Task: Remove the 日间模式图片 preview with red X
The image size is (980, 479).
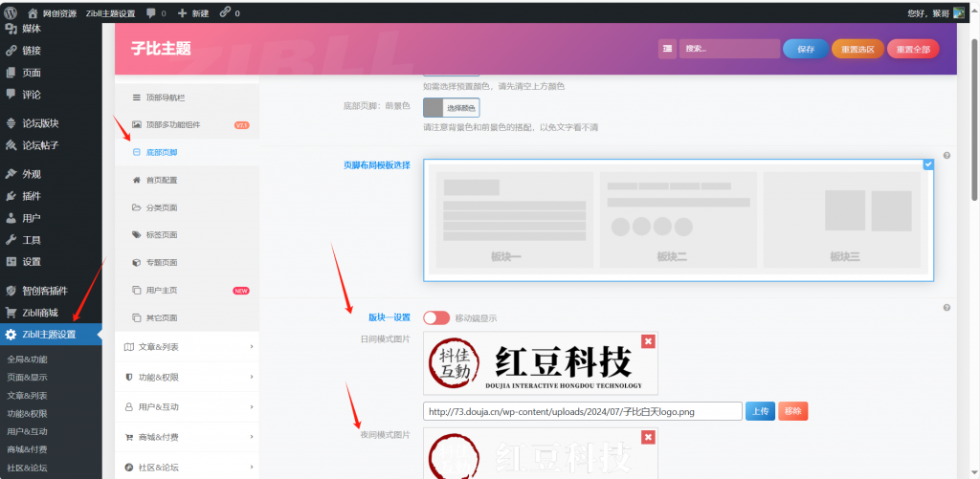Action: (648, 341)
